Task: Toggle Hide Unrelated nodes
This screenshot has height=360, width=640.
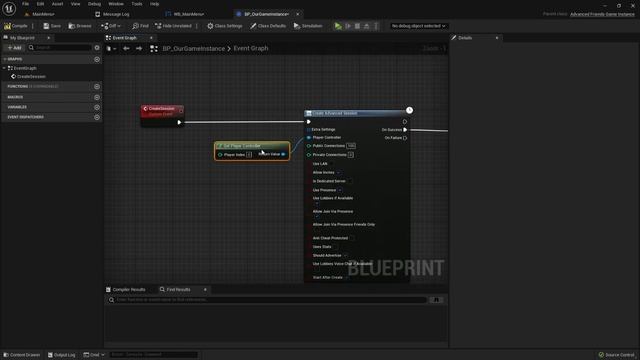Action: tap(173, 26)
